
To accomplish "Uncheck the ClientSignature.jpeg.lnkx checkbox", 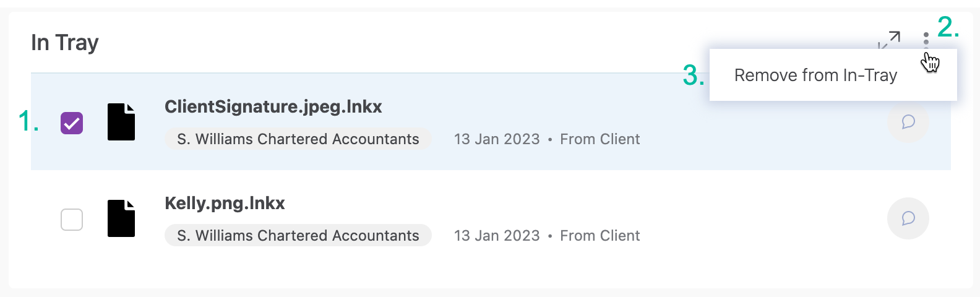I will pos(72,123).
